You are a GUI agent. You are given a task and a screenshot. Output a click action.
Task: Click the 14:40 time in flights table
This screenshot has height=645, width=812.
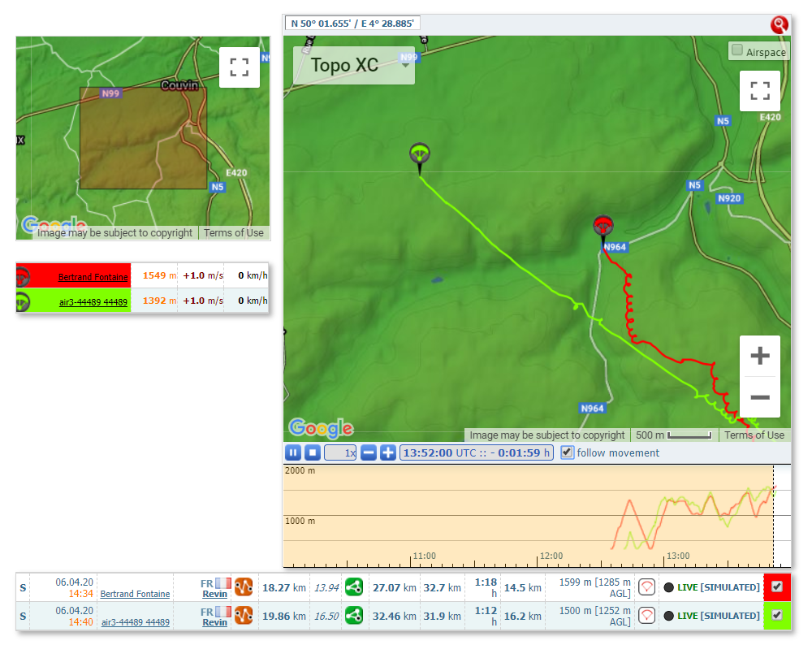[x=80, y=622]
